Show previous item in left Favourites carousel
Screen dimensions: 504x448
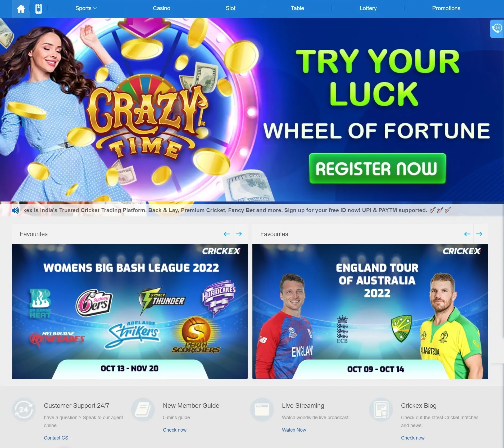(227, 234)
